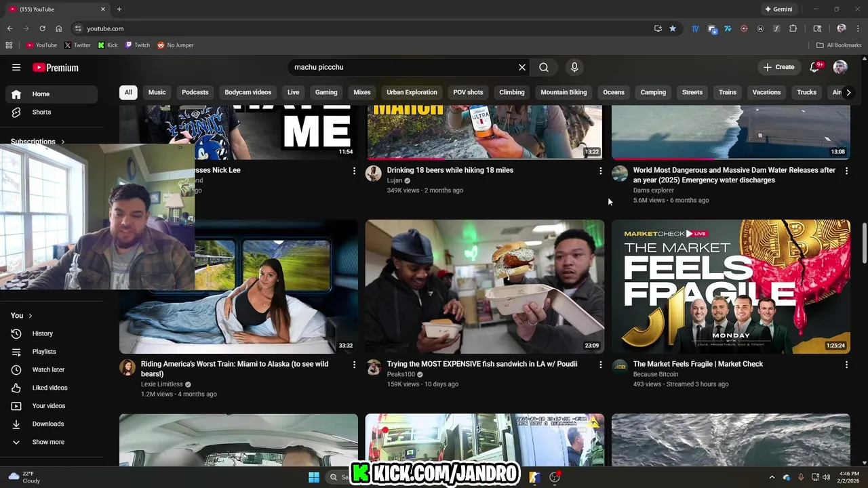Visit the Because Bitcoin channel link
This screenshot has height=488, width=868.
[x=656, y=374]
